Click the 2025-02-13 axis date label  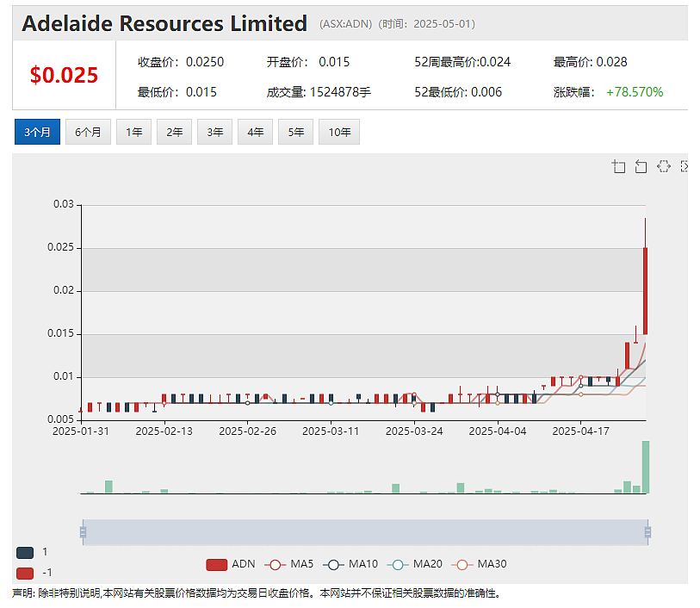pyautogui.click(x=164, y=431)
